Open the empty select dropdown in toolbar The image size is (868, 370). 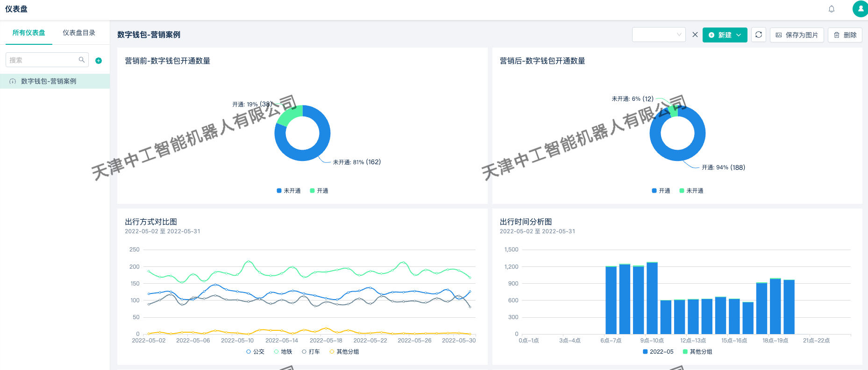659,35
